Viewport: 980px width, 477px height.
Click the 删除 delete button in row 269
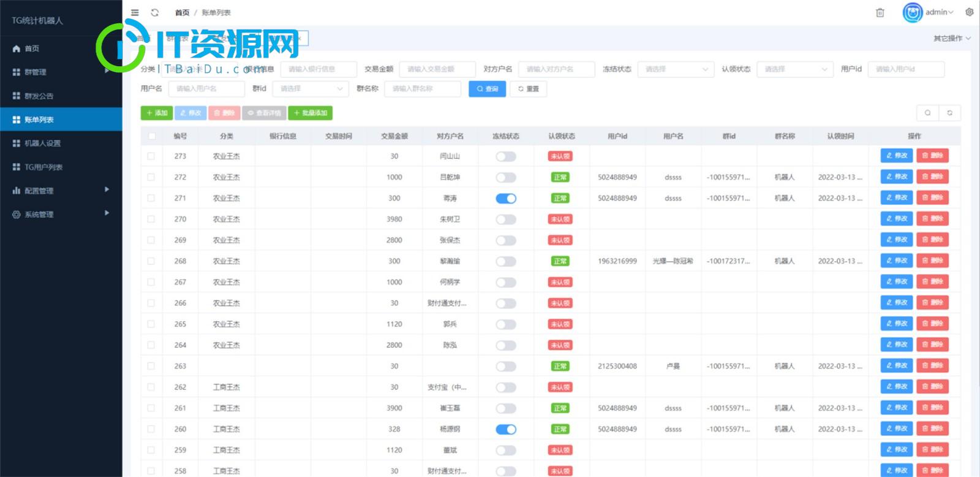[932, 240]
